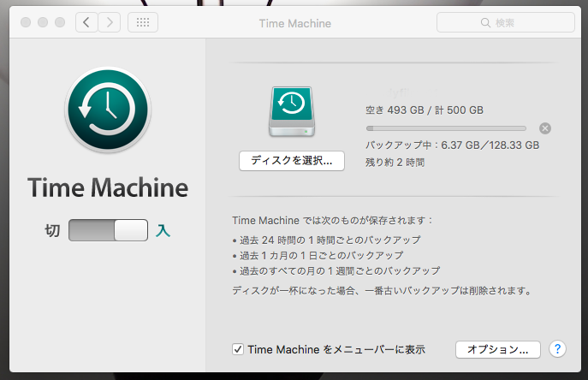Toggle the Time Machine on/off switch
Image resolution: width=588 pixels, height=380 pixels.
[x=108, y=230]
